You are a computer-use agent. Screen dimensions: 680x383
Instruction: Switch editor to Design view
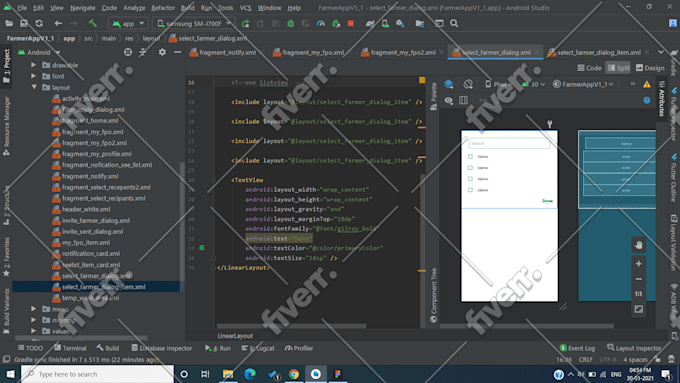[650, 68]
